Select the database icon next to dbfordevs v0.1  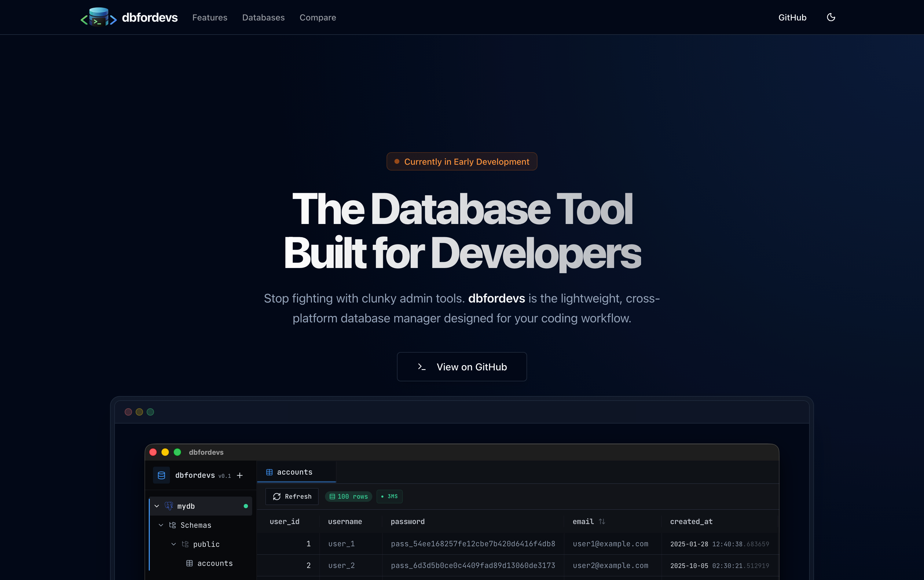[x=161, y=475]
